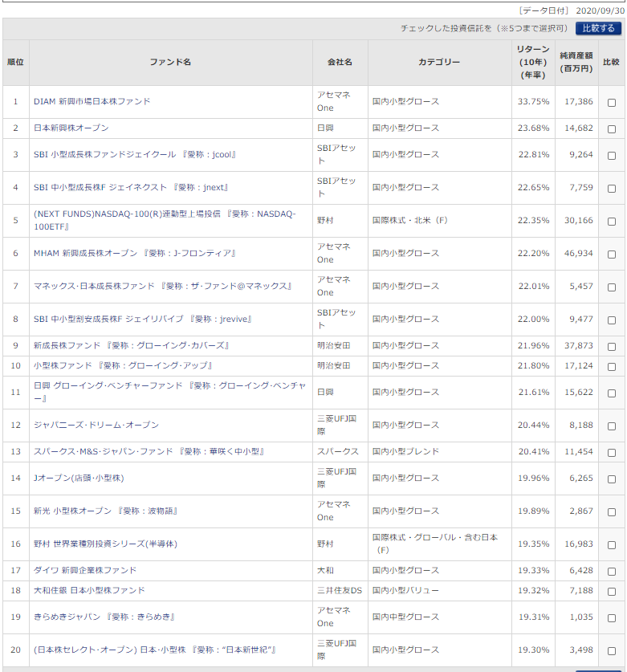The height and width of the screenshot is (672, 627).
Task: Open ジャパニーズ·ドリーム·オープン fund link
Action: click(96, 426)
